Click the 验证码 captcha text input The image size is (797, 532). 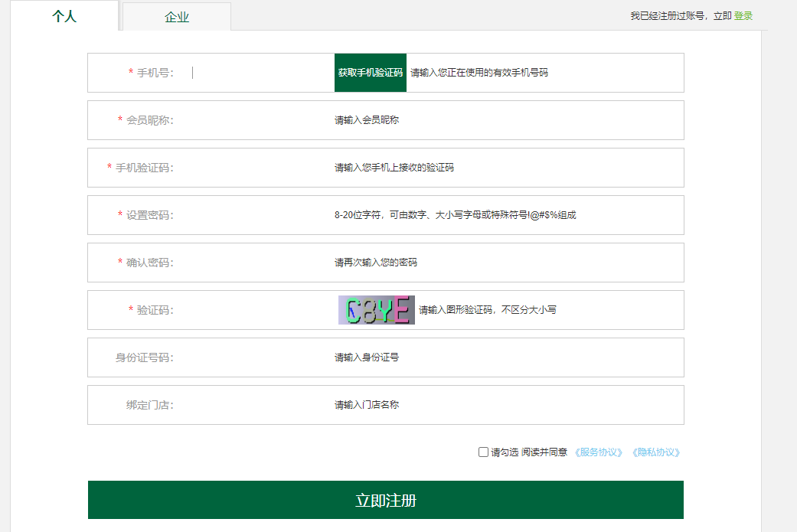(x=253, y=310)
